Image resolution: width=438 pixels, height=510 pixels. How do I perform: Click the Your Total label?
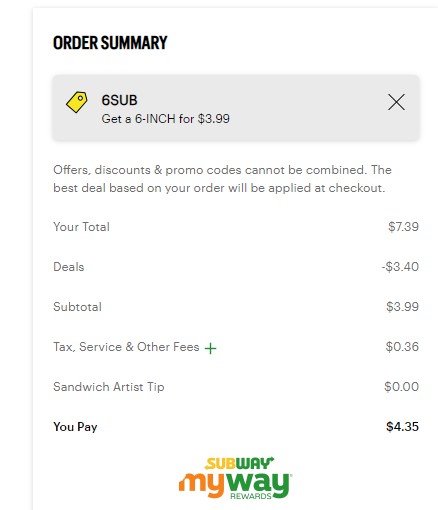tap(81, 227)
